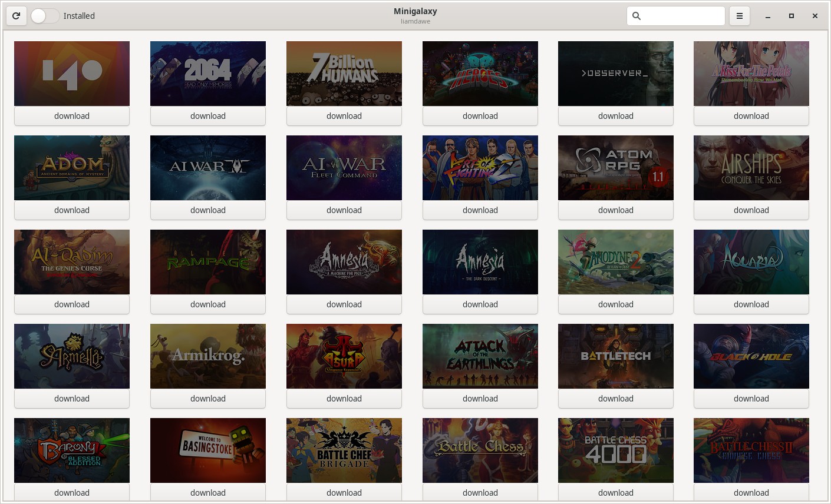Download Armikrog

pos(208,399)
